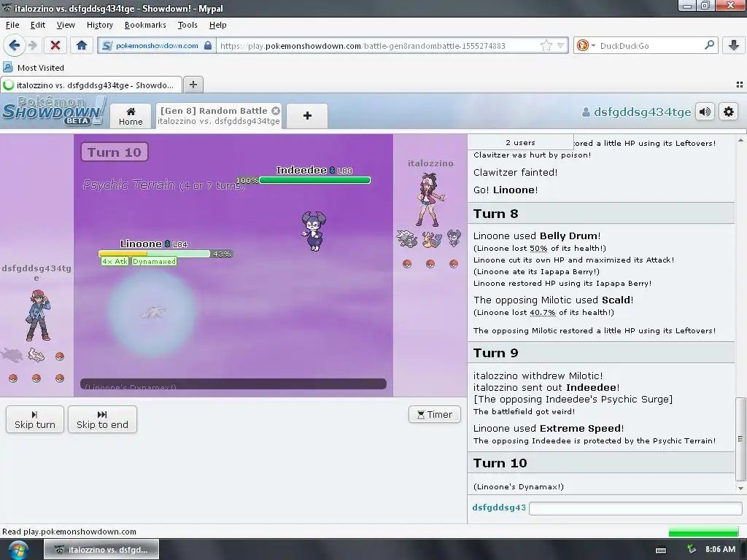
Task: Show the list of all tabs
Action: tap(740, 85)
